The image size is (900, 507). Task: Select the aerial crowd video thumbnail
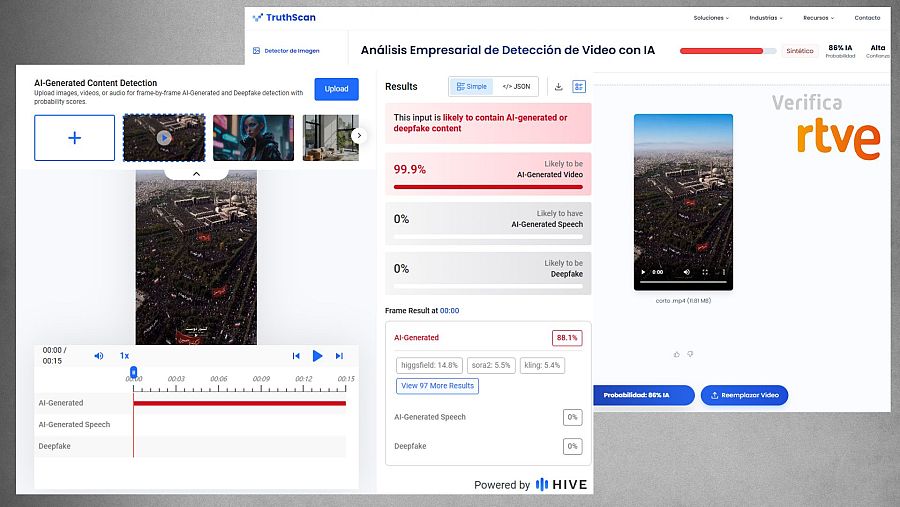[164, 138]
